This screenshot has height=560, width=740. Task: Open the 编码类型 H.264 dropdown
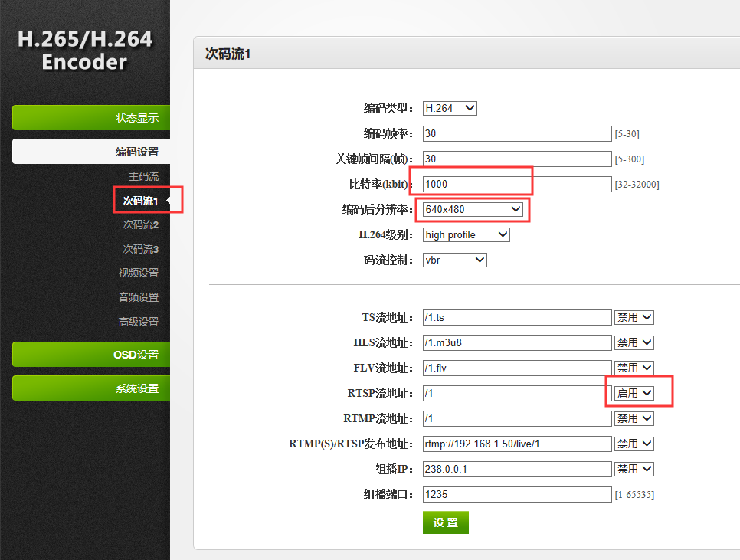point(450,109)
